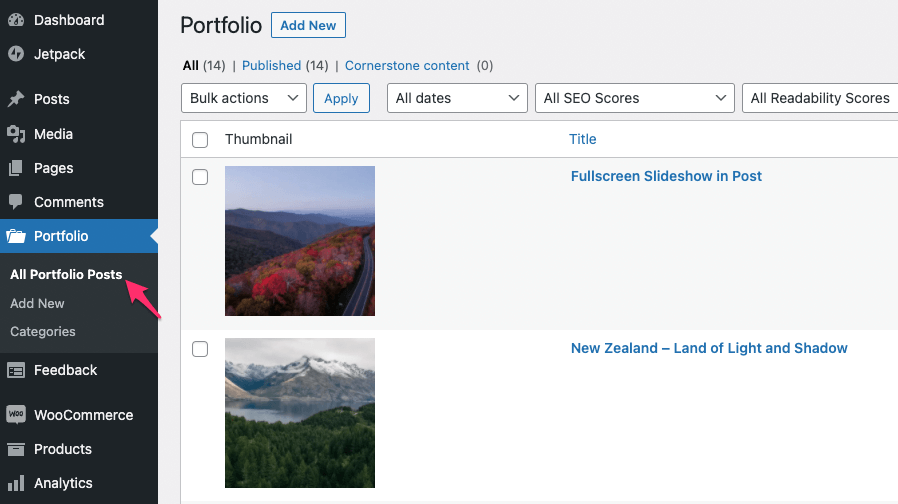Viewport: 898px width, 504px height.
Task: Sort the list by Title column
Action: (x=582, y=139)
